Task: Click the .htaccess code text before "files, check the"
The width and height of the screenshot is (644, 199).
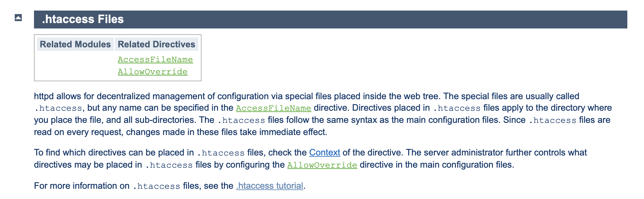Action: click(221, 153)
